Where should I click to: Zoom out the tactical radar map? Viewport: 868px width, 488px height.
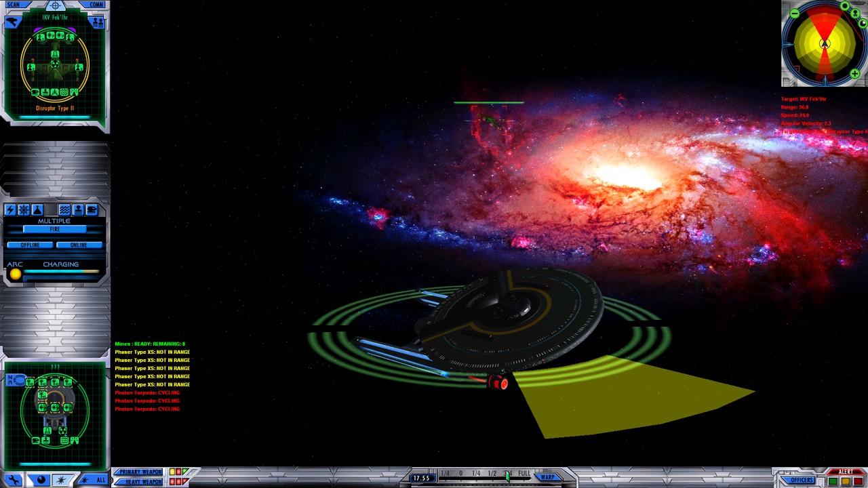(795, 13)
